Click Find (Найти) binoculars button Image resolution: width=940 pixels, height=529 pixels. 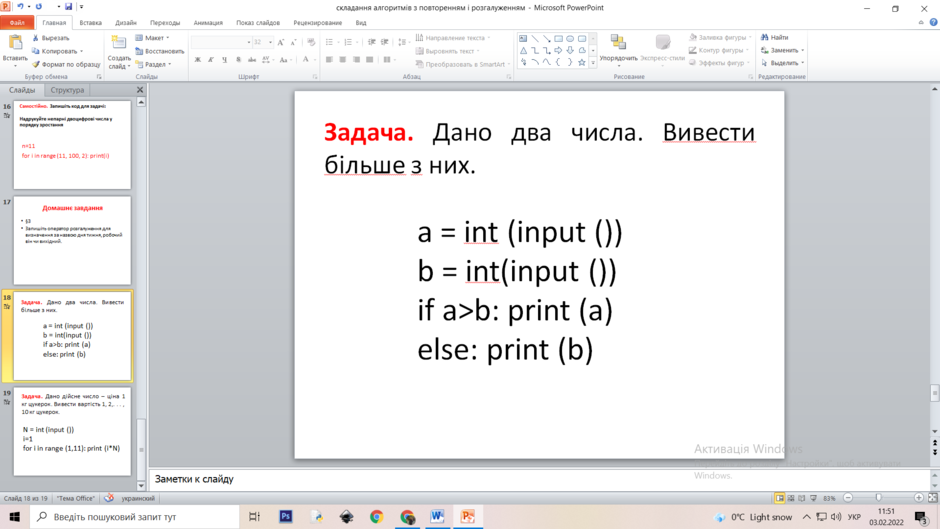[x=775, y=37]
